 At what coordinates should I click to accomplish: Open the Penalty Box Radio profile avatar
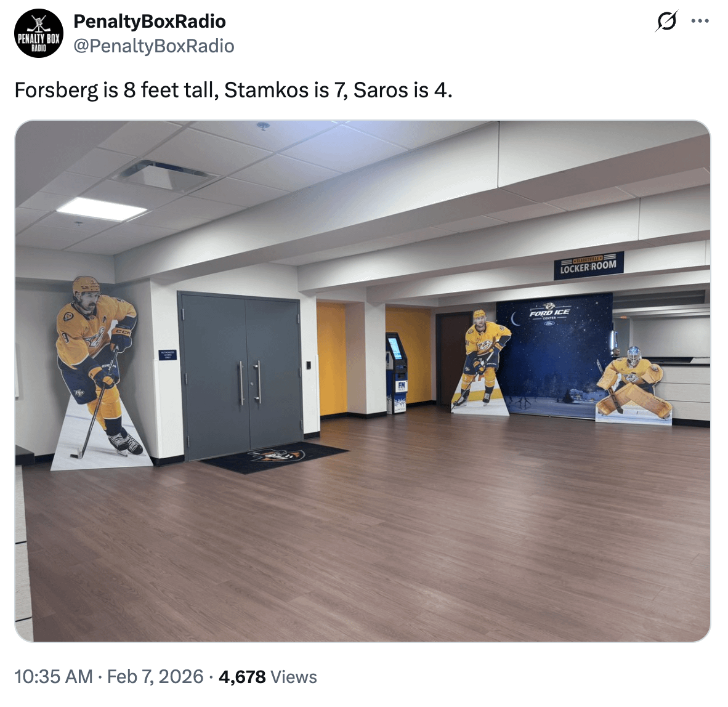(39, 33)
